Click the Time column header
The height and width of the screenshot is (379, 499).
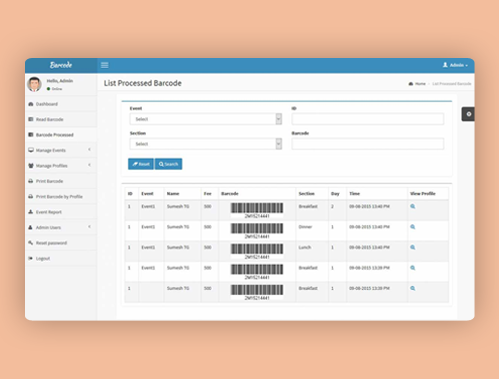coord(354,194)
